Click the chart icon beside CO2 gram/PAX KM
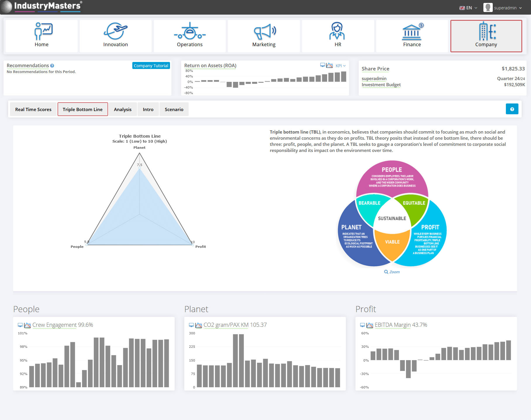Screen dimensions: 531x420 199,325
